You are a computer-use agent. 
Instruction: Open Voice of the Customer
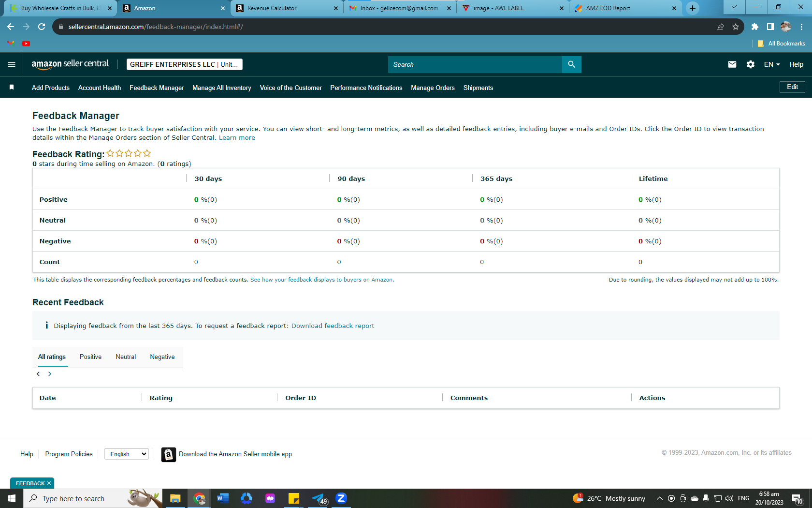(291, 88)
